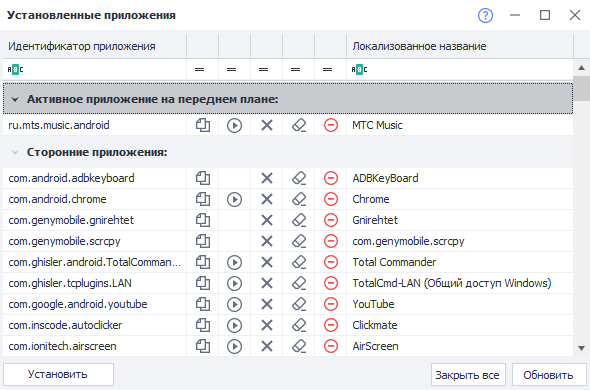This screenshot has width=590, height=390.
Task: Start YouTube with its play icon
Action: pos(234,304)
